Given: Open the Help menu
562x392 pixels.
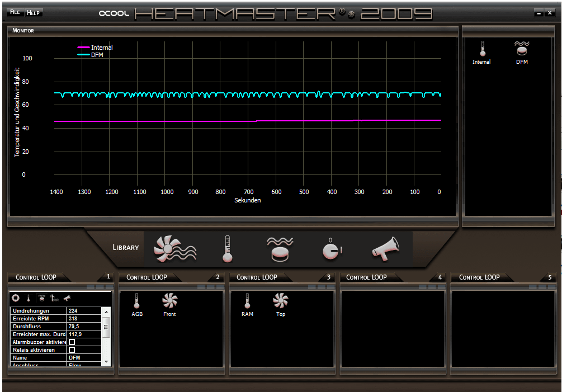Looking at the screenshot, I should (x=34, y=12).
